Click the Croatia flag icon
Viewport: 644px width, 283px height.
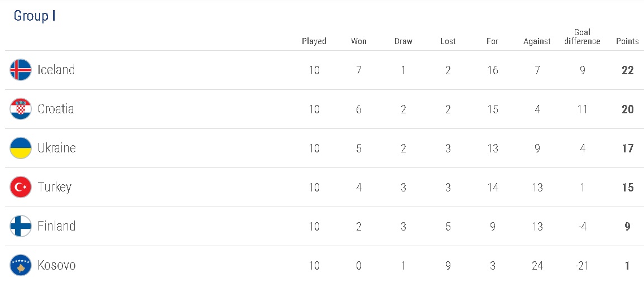[x=21, y=109]
